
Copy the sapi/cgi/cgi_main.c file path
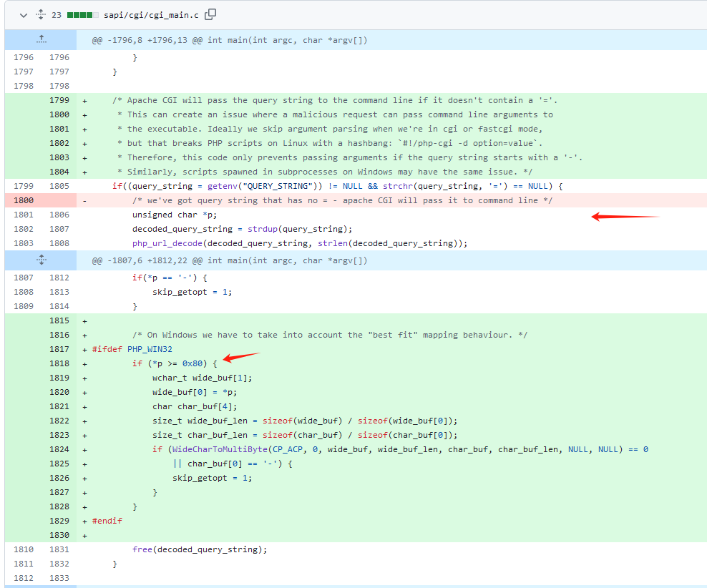pos(210,14)
